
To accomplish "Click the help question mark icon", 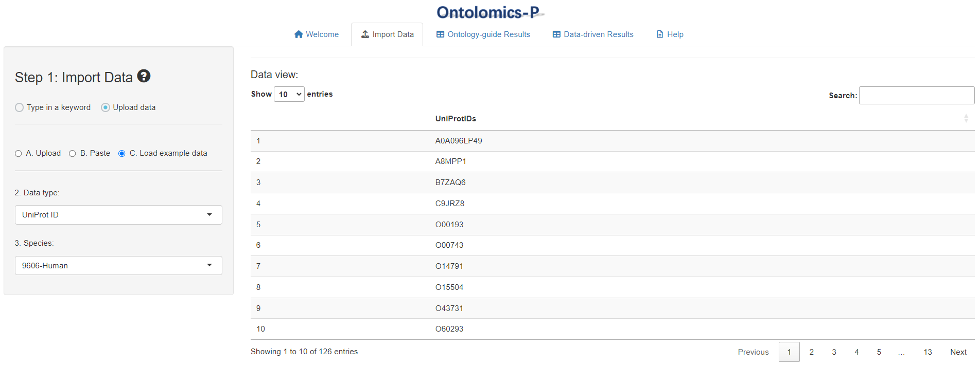I will point(144,76).
